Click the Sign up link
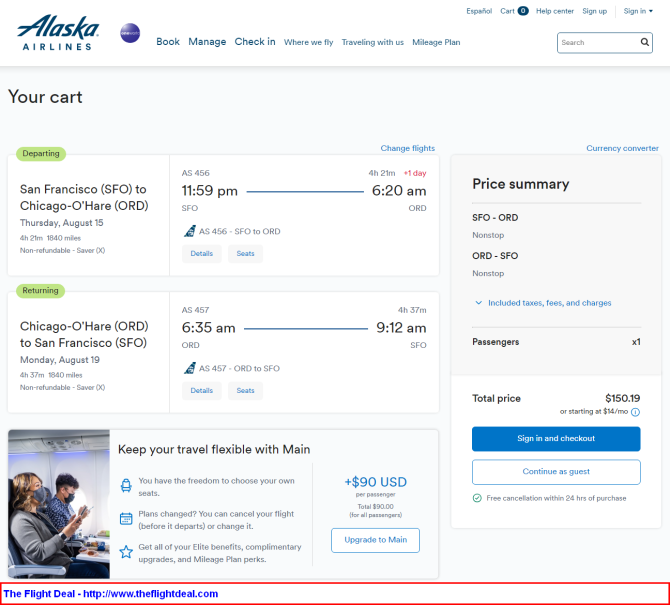This screenshot has width=670, height=605. 594,11
